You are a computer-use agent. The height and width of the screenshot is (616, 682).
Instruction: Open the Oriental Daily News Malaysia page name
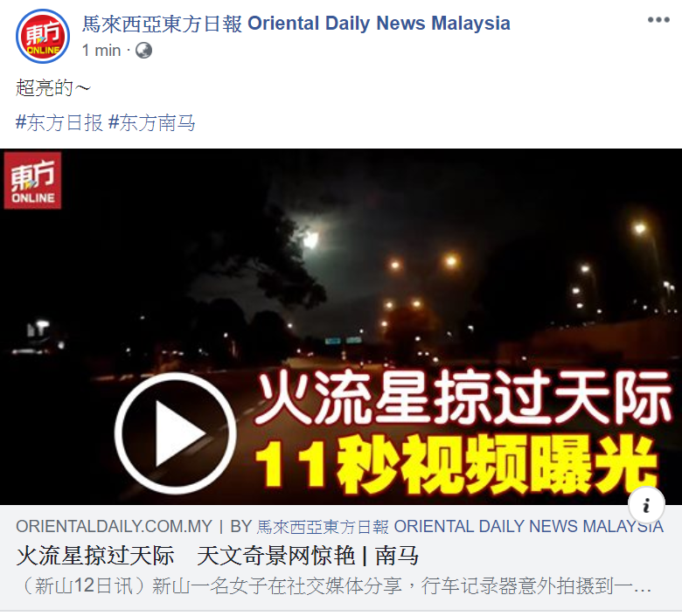pyautogui.click(x=296, y=24)
